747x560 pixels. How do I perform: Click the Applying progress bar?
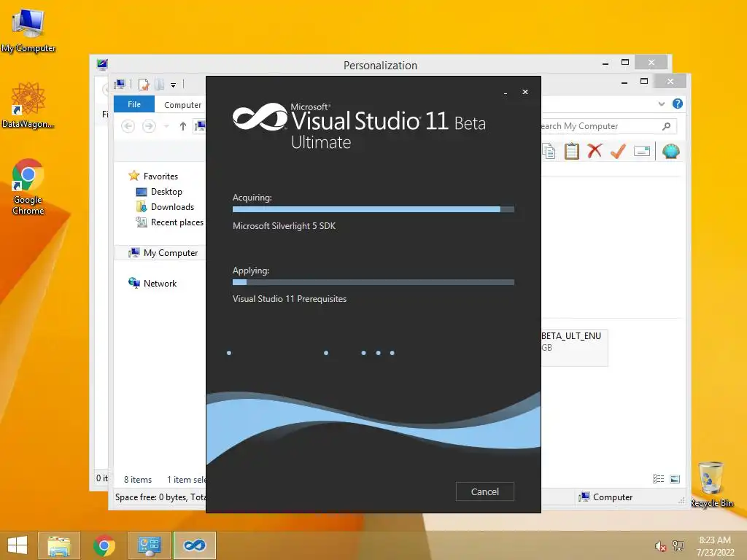(373, 282)
